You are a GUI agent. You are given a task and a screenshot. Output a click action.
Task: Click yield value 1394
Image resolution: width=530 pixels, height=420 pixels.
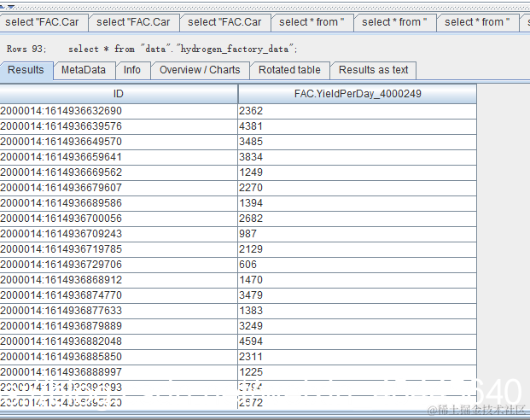pyautogui.click(x=358, y=203)
